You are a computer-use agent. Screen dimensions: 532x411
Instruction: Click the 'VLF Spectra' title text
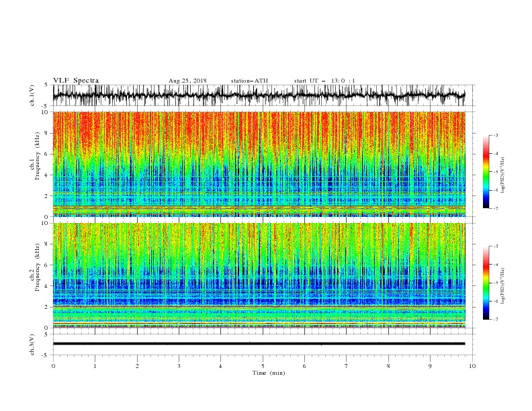76,81
